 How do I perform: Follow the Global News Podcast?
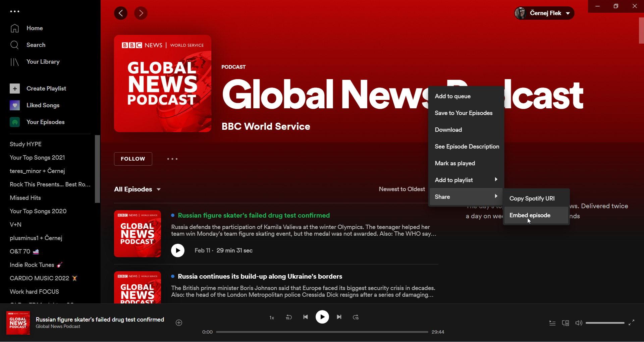[x=133, y=159]
